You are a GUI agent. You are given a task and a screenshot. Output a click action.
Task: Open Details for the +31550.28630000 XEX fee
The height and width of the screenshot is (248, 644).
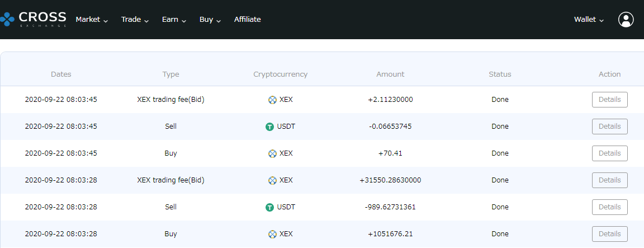tap(609, 180)
